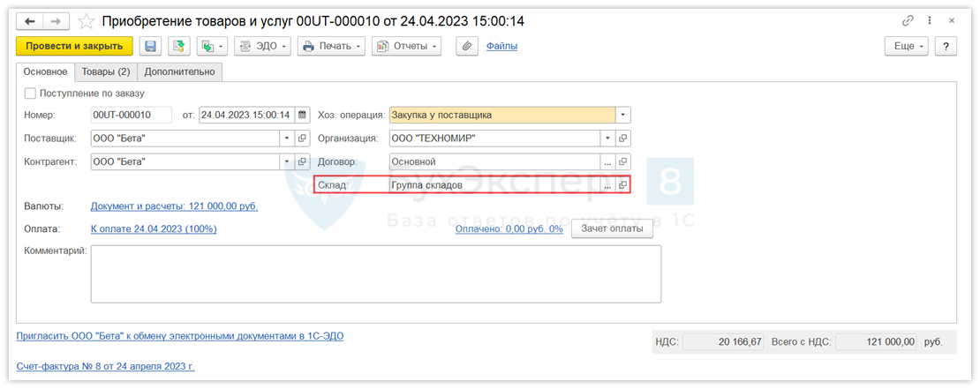Edit Склад field Группа складов
Image resolution: width=980 pixels, height=389 pixels.
[494, 185]
